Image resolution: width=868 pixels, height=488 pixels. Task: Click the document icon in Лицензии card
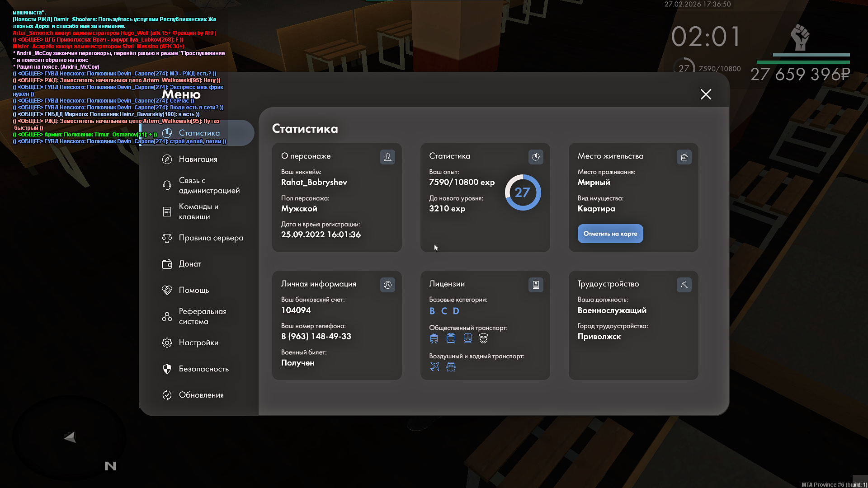536,285
